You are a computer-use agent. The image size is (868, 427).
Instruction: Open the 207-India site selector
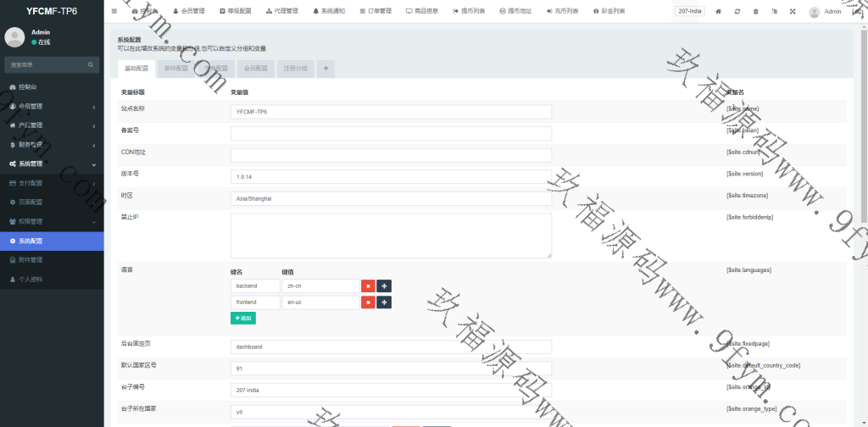point(689,11)
